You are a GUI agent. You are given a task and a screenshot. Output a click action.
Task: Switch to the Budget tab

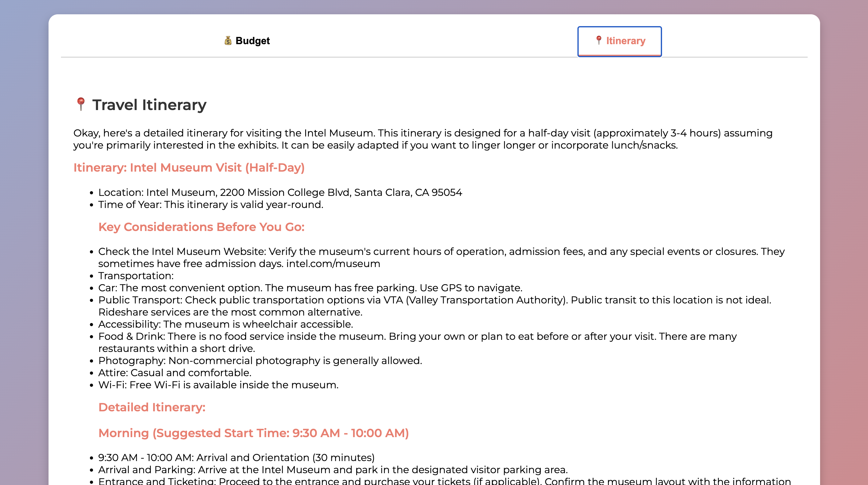[247, 41]
